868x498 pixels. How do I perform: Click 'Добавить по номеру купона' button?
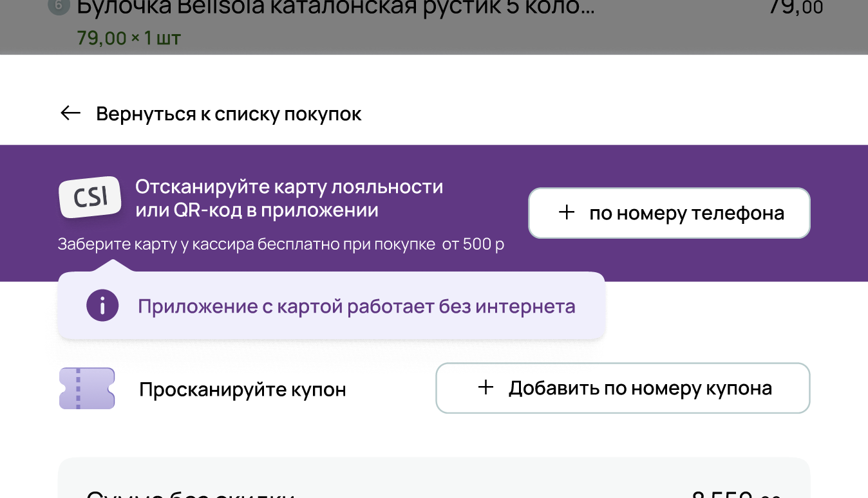click(x=623, y=388)
